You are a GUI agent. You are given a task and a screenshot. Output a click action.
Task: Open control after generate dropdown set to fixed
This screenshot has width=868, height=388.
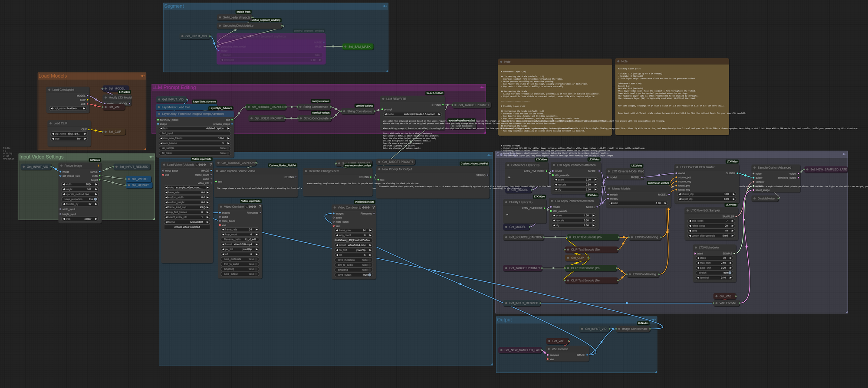(x=710, y=236)
